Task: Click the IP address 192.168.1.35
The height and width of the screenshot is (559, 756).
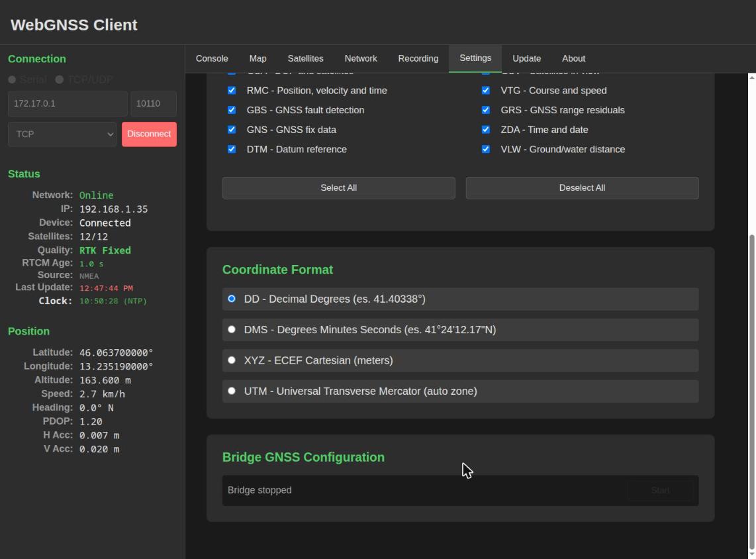Action: (113, 209)
